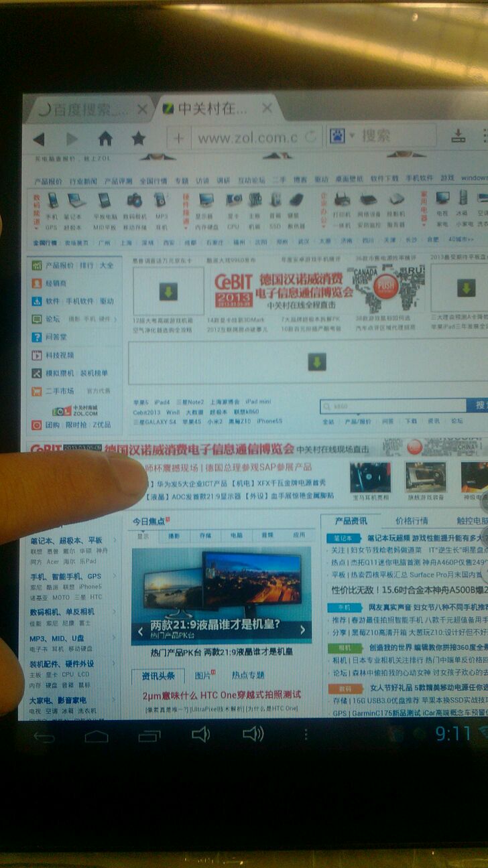Tap the Baidu paw search engine icon

[x=337, y=137]
